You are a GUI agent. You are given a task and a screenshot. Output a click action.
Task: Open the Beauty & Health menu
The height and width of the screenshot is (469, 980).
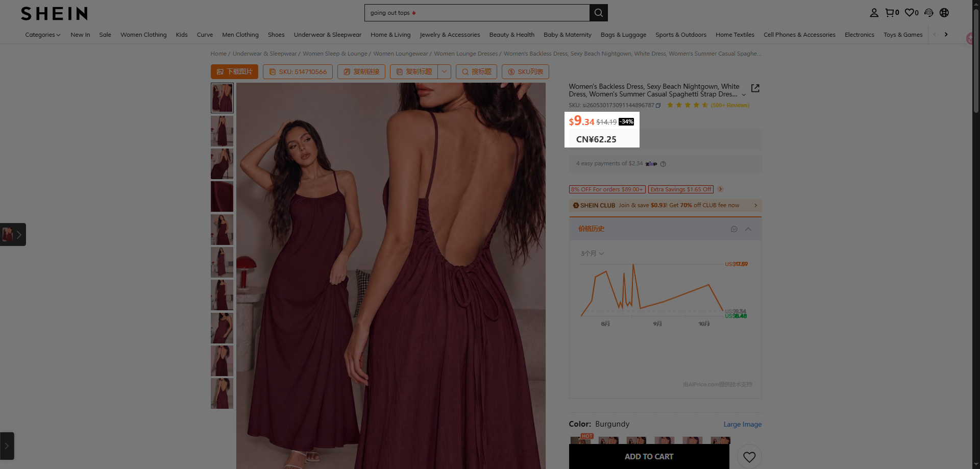tap(511, 35)
